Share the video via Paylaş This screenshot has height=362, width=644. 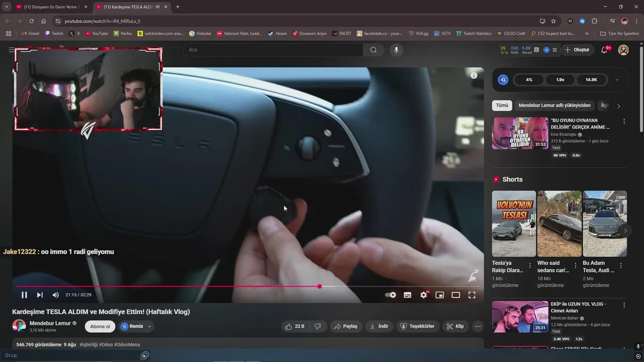[x=346, y=326]
